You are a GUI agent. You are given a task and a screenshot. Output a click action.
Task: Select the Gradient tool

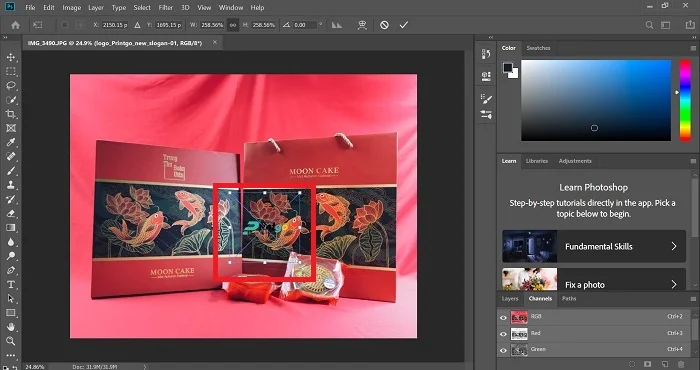(x=11, y=228)
